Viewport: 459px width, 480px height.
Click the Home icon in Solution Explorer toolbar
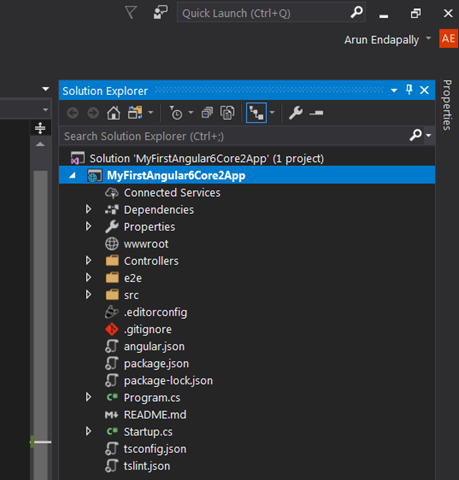113,113
